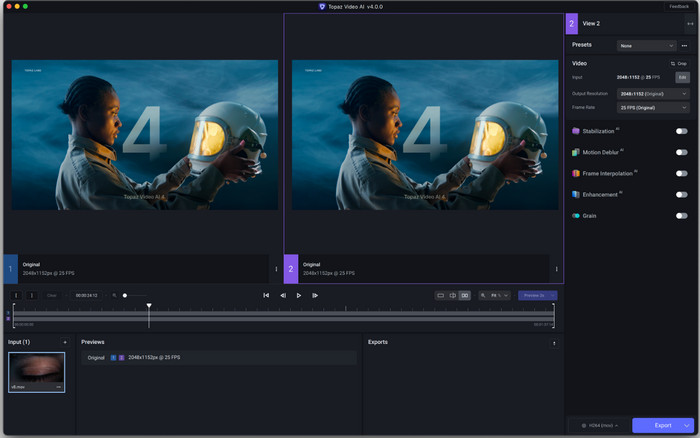Enable Frame Interpolation switch
Viewport: 700px width, 438px height.
pyautogui.click(x=681, y=173)
